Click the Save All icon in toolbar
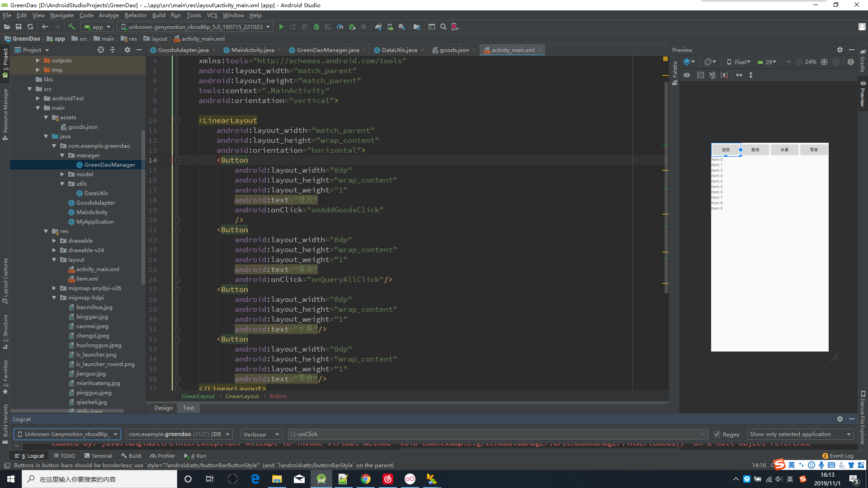868x488 pixels. 19,27
